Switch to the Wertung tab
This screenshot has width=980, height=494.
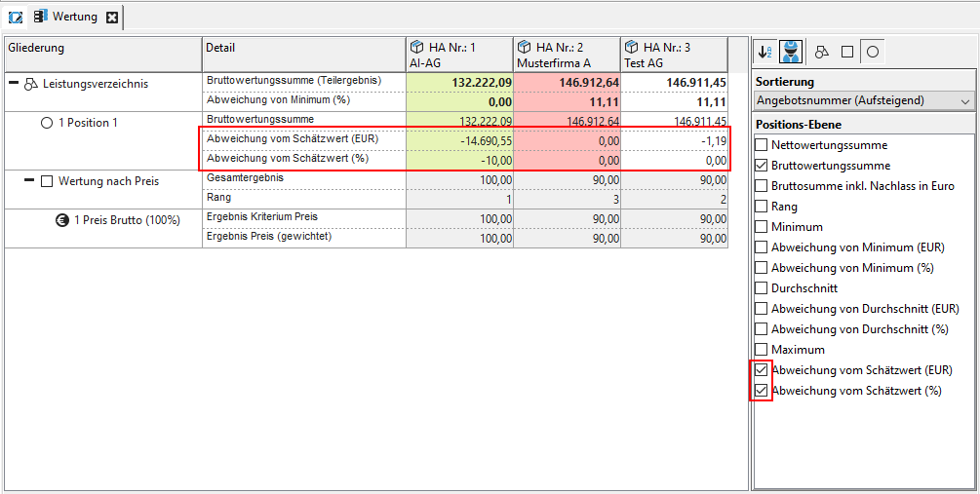point(74,18)
